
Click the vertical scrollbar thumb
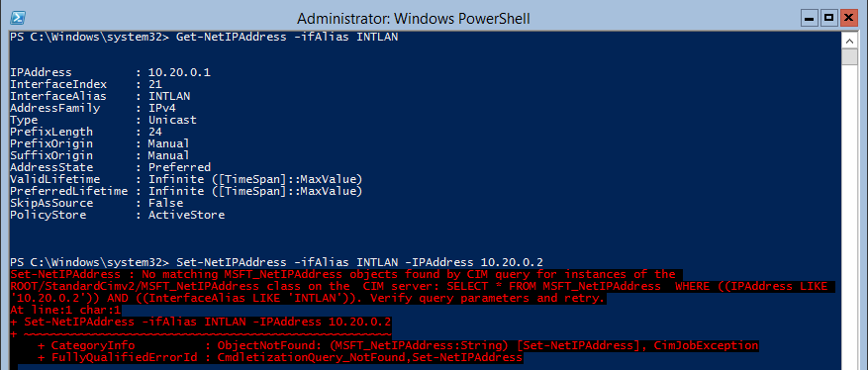pos(849,57)
